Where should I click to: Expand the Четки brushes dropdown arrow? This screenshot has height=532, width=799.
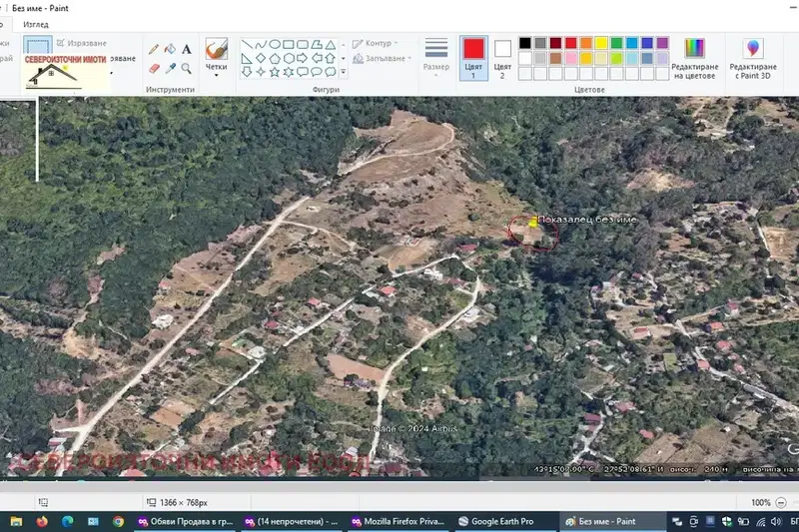pyautogui.click(x=217, y=75)
